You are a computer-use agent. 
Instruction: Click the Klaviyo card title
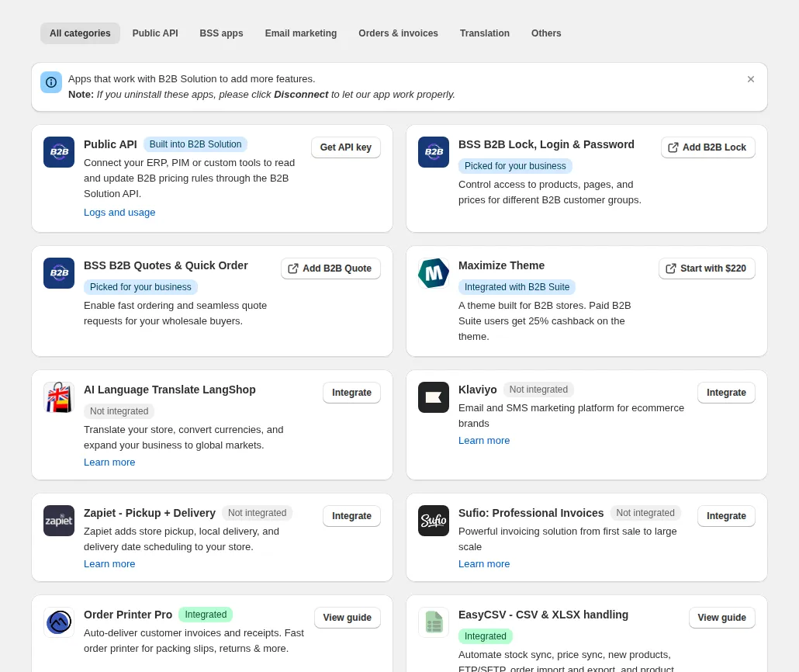tap(478, 390)
